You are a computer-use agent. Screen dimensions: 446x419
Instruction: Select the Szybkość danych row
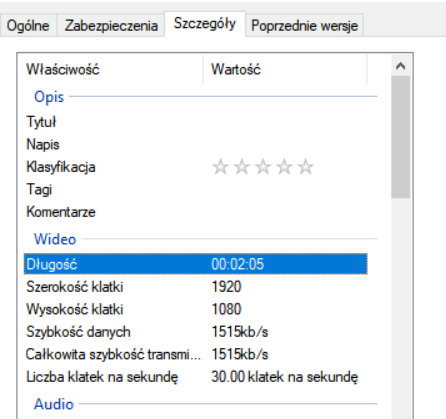point(196,332)
